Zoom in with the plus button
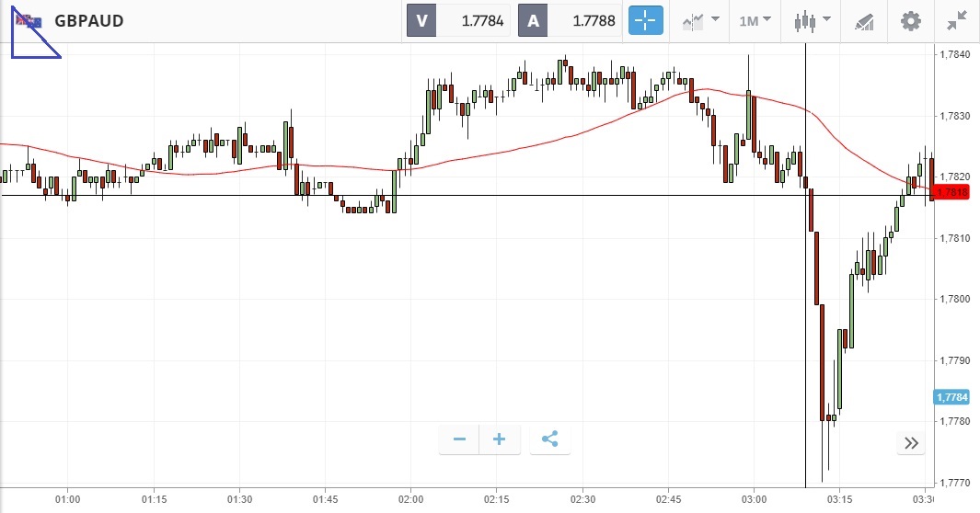The image size is (980, 513). tap(500, 439)
